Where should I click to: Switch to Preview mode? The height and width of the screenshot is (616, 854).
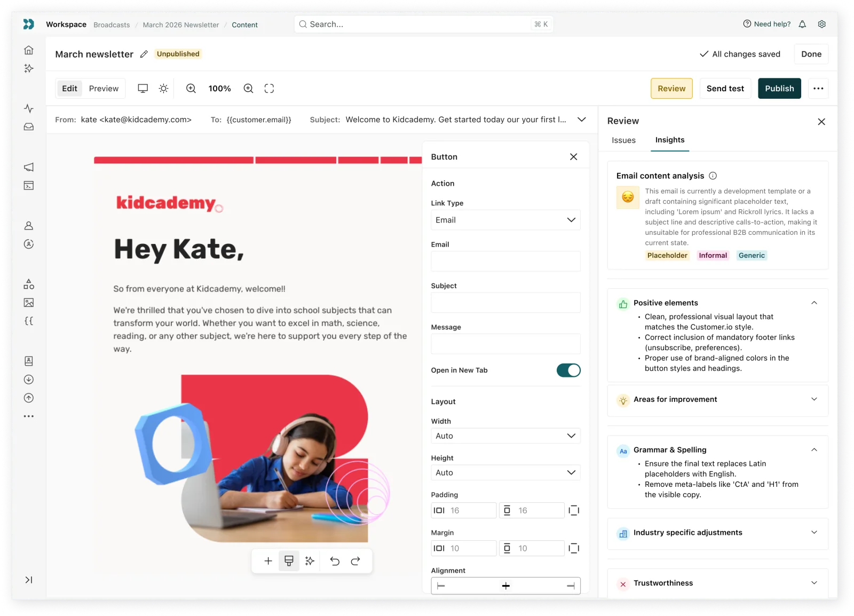pyautogui.click(x=104, y=89)
